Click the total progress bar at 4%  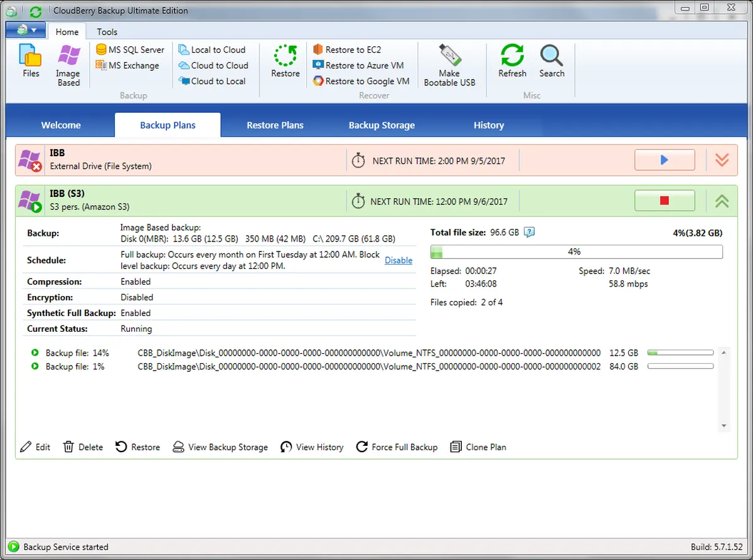[576, 252]
